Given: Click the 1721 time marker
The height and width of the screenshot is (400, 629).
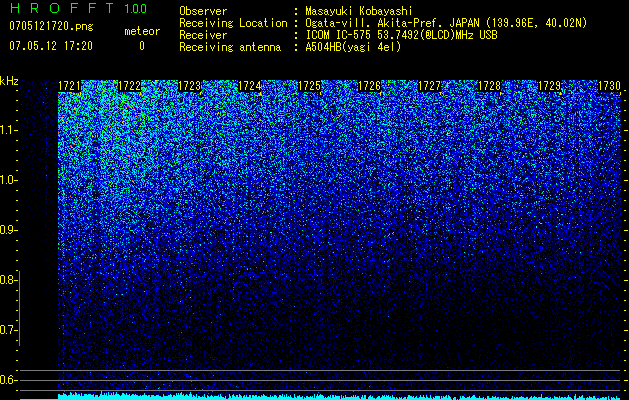Looking at the screenshot, I should point(69,86).
